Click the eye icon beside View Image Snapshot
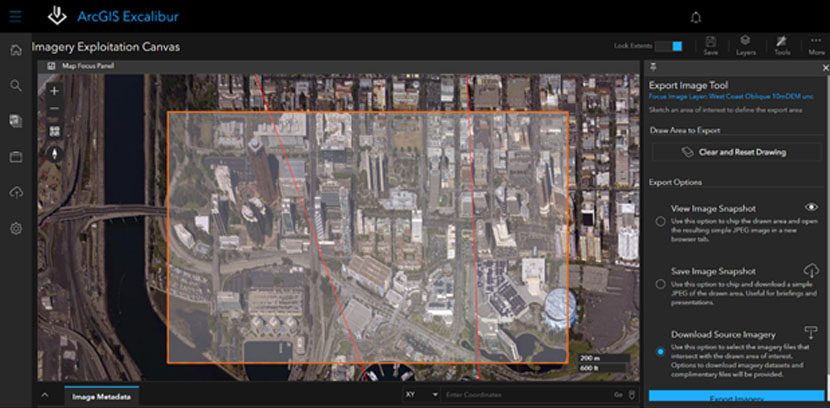 tap(811, 207)
